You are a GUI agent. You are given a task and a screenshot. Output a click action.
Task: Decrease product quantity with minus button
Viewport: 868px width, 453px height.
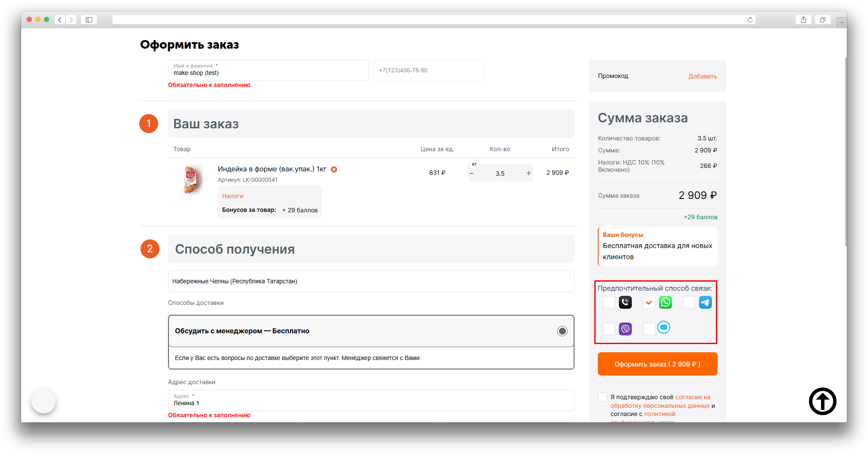(x=471, y=174)
